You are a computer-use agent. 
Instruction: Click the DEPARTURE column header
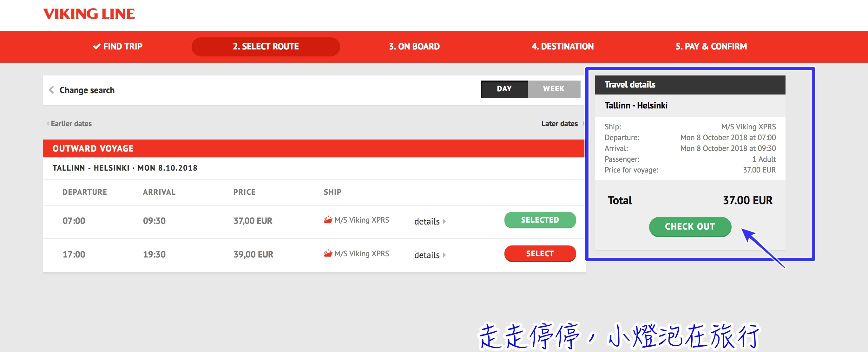click(85, 192)
